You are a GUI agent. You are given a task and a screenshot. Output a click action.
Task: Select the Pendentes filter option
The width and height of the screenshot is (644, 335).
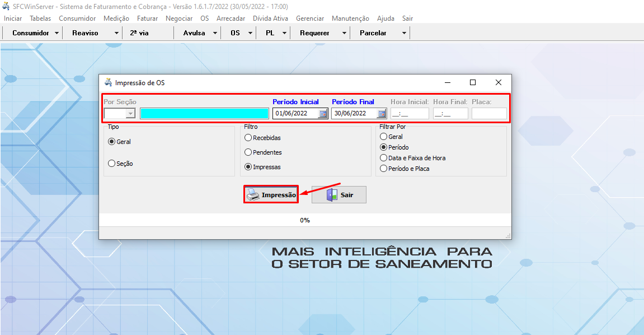[248, 152]
